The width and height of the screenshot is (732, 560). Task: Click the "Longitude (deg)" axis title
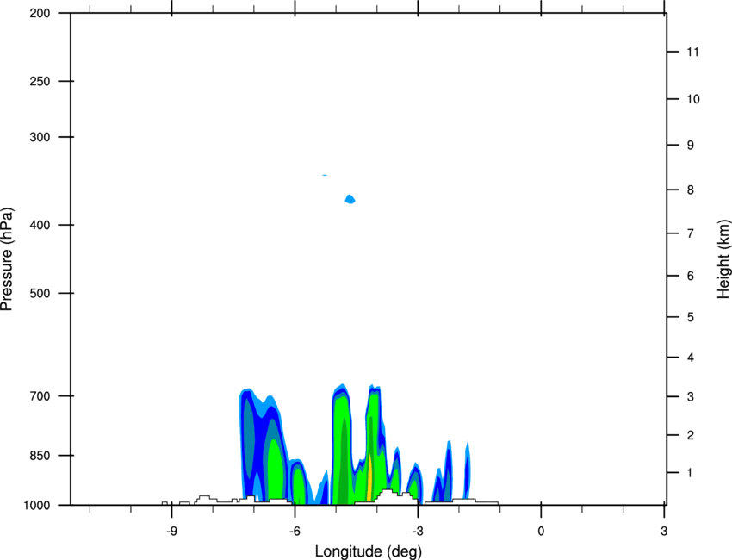tap(369, 551)
